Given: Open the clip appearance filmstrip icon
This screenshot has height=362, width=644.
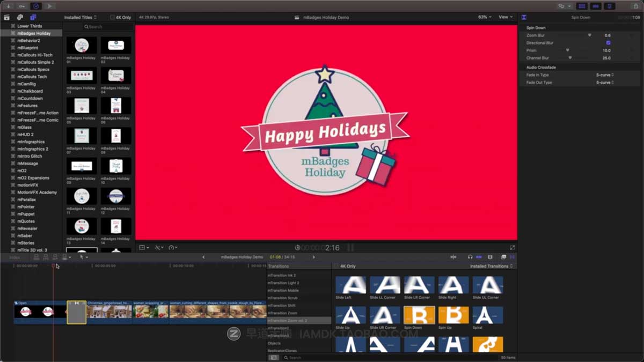Looking at the screenshot, I should pyautogui.click(x=490, y=257).
